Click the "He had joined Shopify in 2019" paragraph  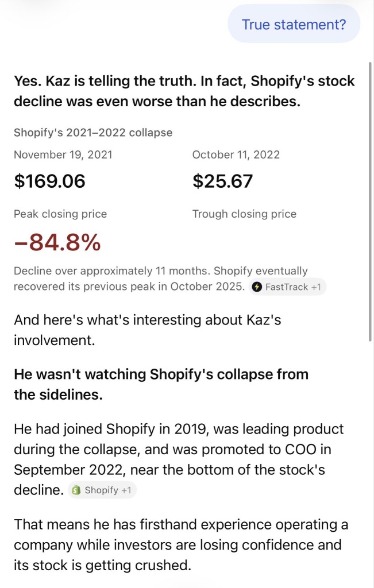(x=179, y=459)
